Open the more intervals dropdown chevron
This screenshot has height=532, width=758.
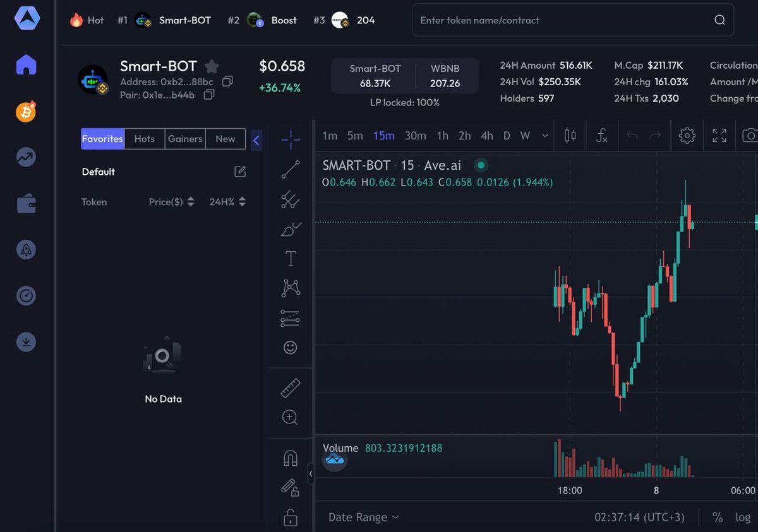click(545, 136)
